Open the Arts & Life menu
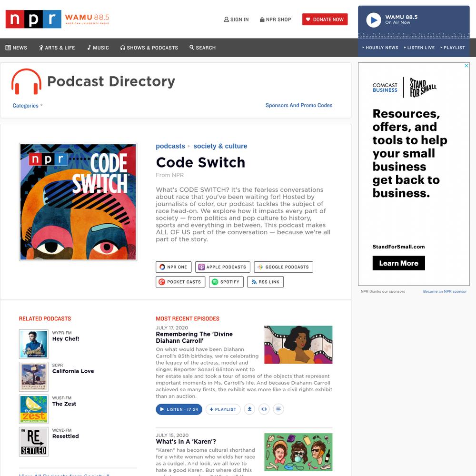The height and width of the screenshot is (476, 476). [x=57, y=48]
